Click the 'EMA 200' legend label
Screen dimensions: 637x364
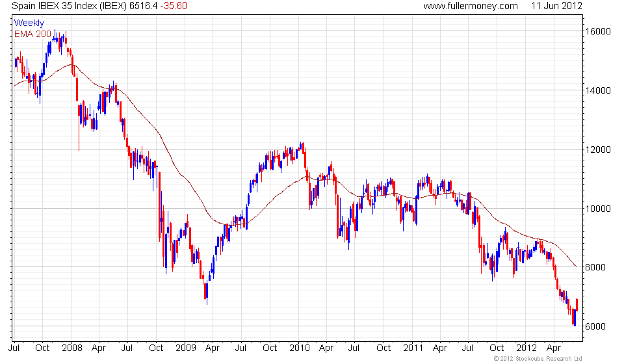pyautogui.click(x=33, y=34)
